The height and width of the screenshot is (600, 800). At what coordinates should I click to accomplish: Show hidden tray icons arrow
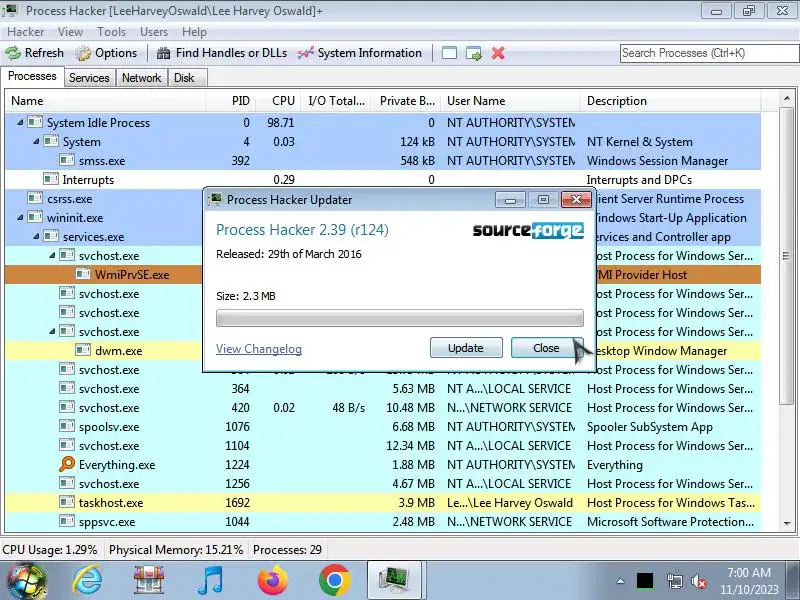tap(620, 581)
